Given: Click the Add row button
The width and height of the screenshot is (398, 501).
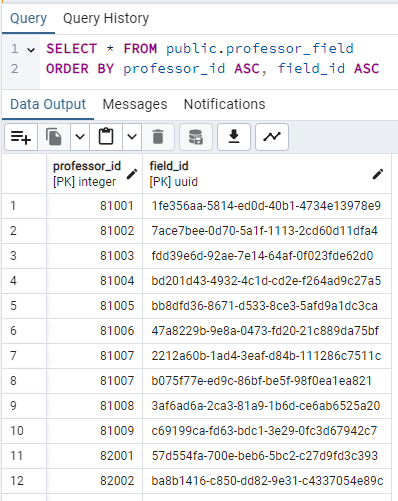Looking at the screenshot, I should (21, 137).
